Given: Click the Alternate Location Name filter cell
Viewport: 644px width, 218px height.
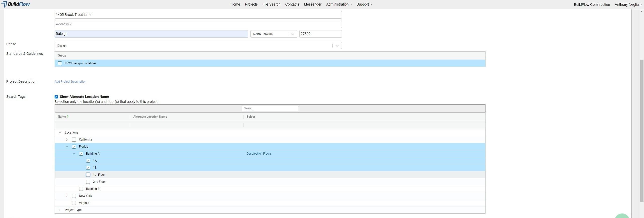Looking at the screenshot, I should point(187,125).
